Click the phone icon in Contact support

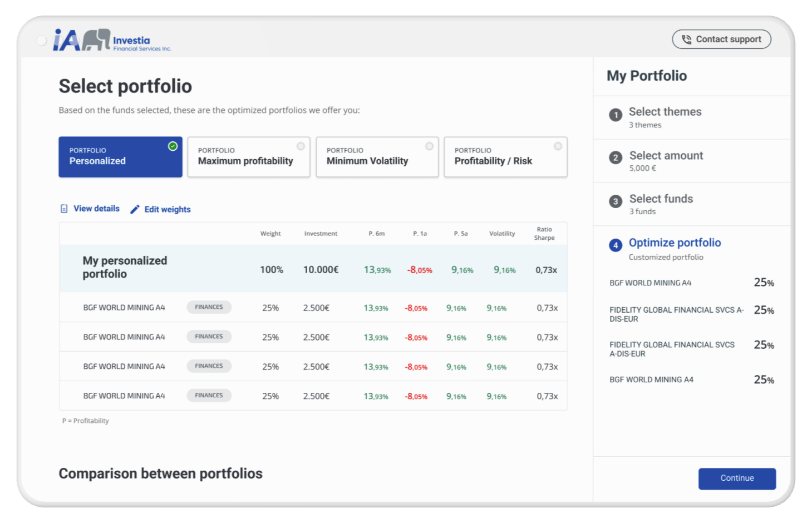point(686,40)
